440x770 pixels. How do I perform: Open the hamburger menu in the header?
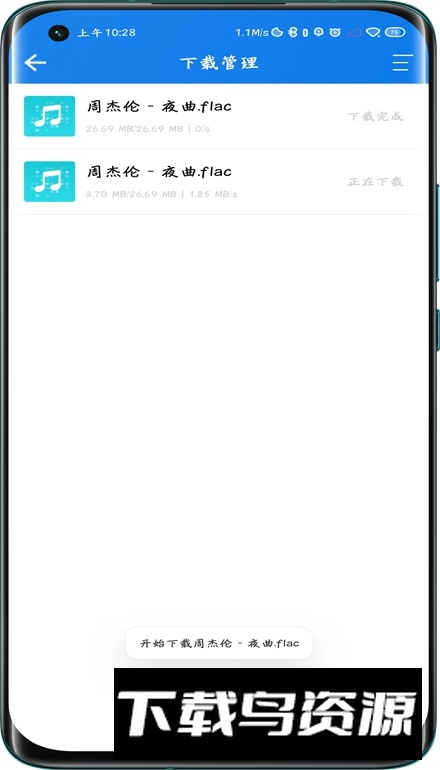coord(402,63)
